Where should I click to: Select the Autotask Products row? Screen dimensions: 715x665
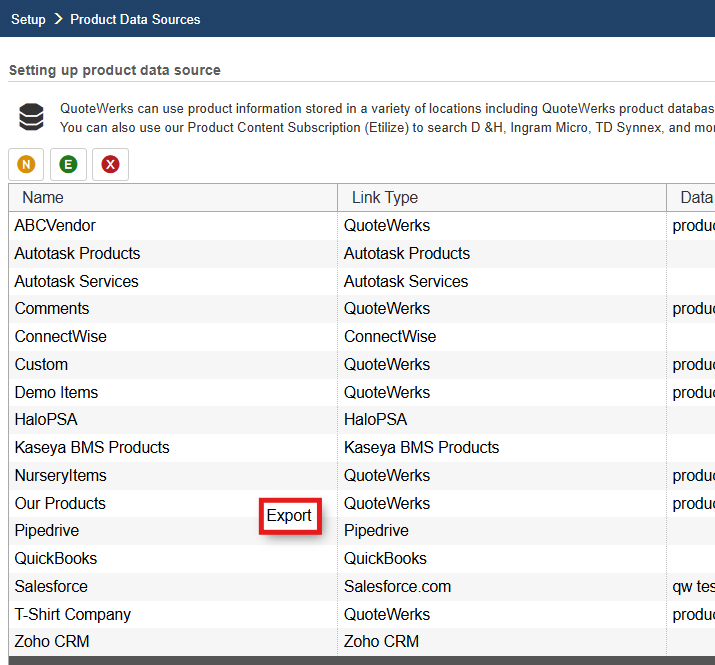[x=77, y=254]
